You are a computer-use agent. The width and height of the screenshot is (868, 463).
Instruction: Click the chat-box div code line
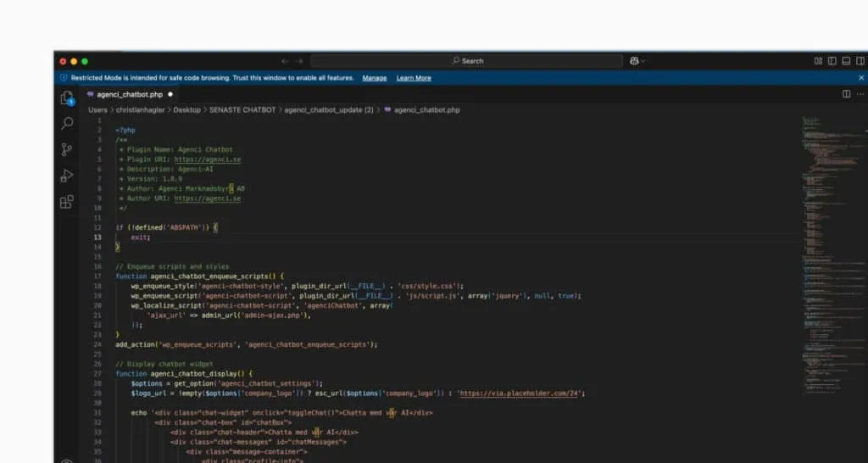[x=223, y=422]
